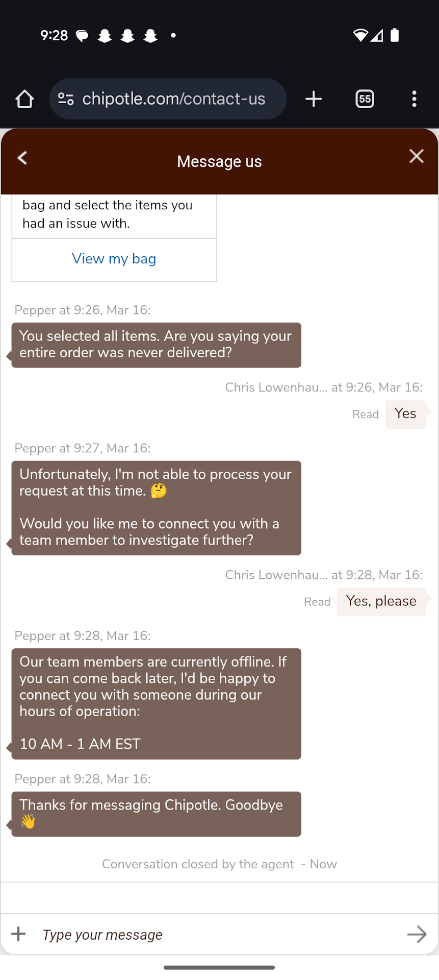
Task: Tap the Goodbye message bubble
Action: [156, 814]
